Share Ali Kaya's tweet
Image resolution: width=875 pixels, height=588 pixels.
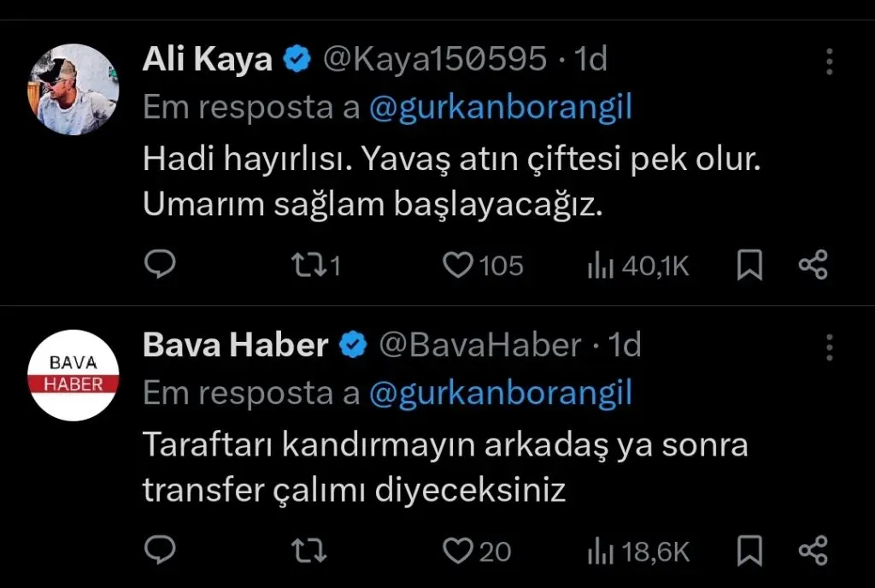[813, 265]
